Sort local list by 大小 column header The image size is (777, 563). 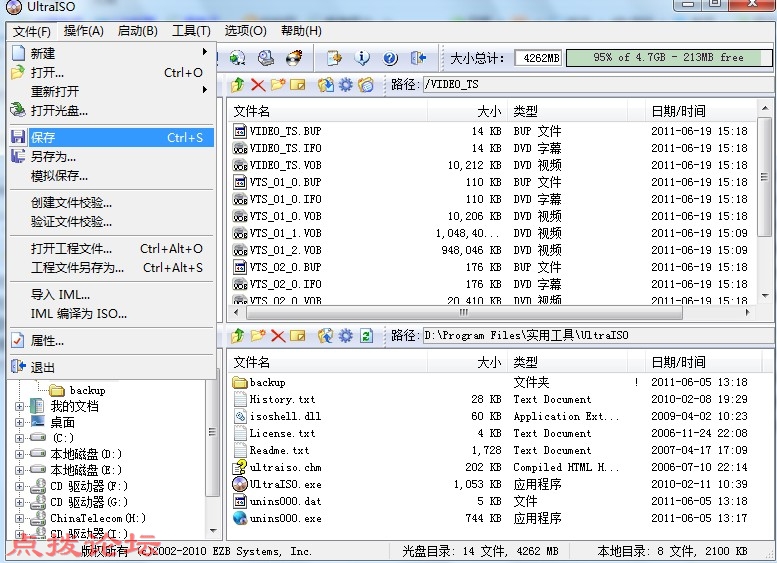click(x=467, y=362)
